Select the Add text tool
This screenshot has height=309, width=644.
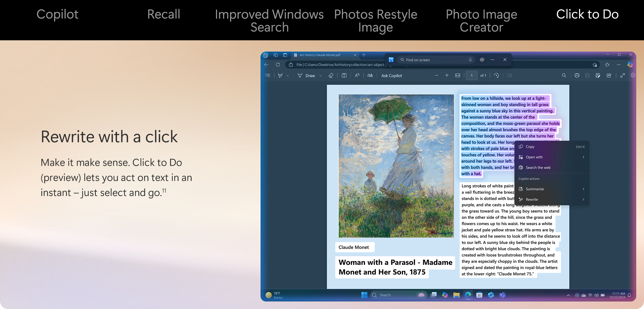point(344,76)
